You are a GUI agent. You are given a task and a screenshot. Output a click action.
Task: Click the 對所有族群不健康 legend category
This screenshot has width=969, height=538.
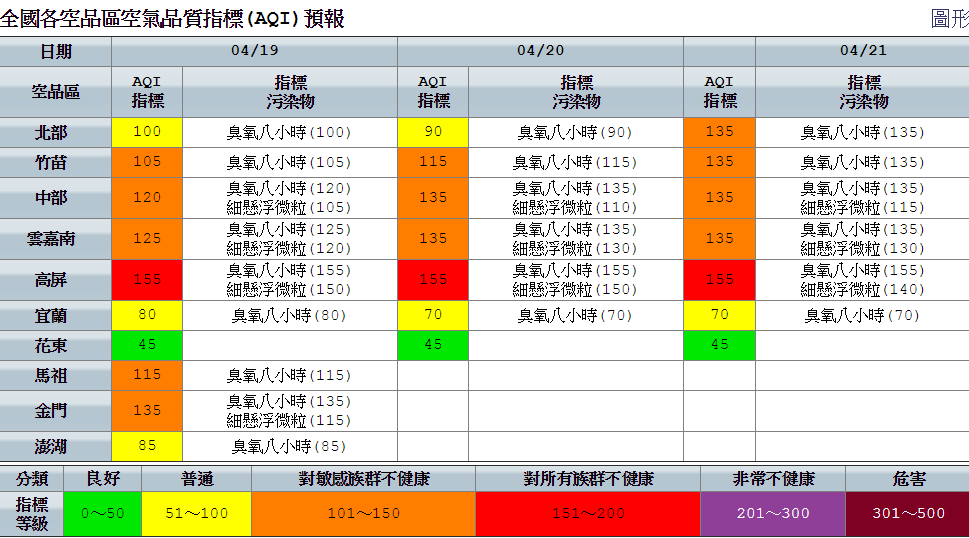[x=588, y=479]
